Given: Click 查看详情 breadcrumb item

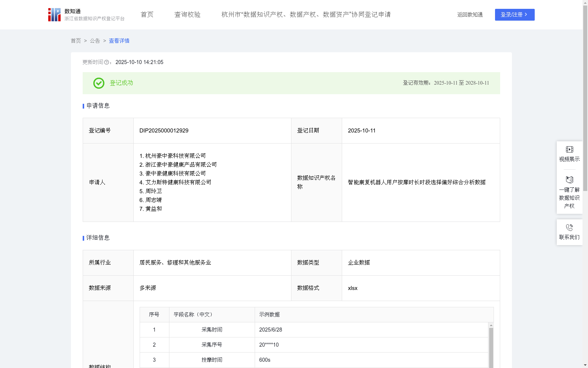Looking at the screenshot, I should pyautogui.click(x=119, y=41).
